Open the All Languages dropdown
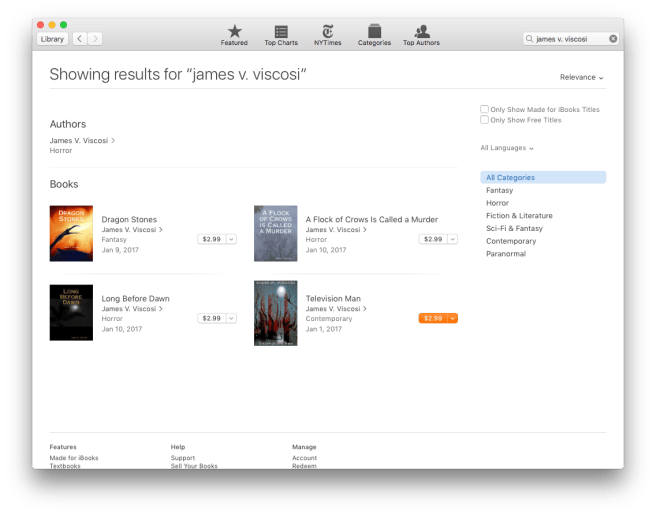This screenshot has height=515, width=656. point(507,148)
